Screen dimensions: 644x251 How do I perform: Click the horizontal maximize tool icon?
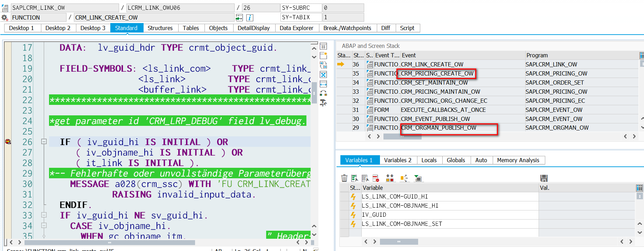[323, 84]
